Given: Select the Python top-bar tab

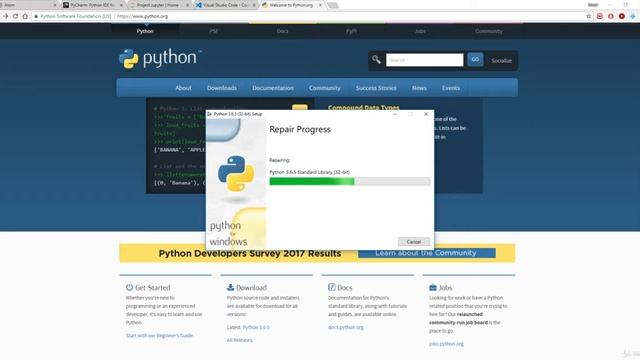Looking at the screenshot, I should pyautogui.click(x=145, y=31).
